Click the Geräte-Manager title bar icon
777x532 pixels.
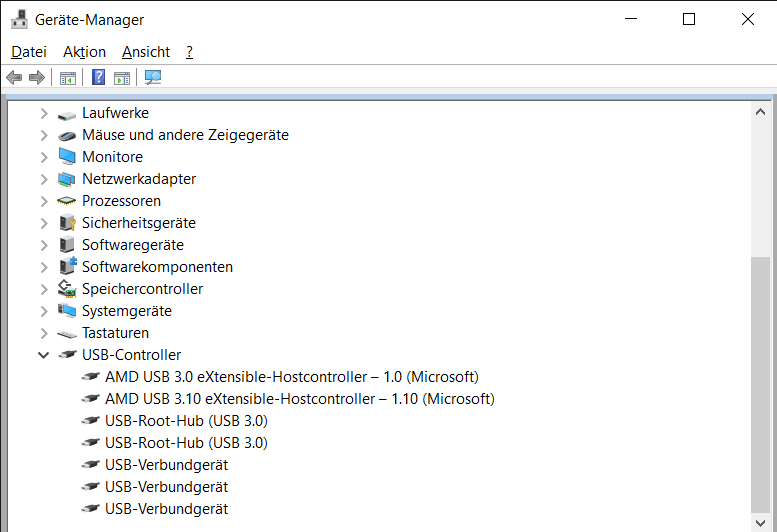pyautogui.click(x=19, y=19)
